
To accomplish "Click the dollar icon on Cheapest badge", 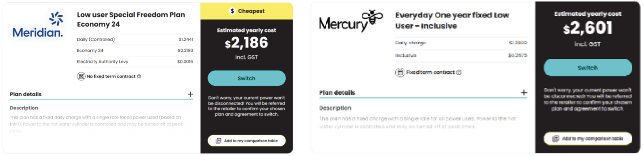I will pos(232,11).
